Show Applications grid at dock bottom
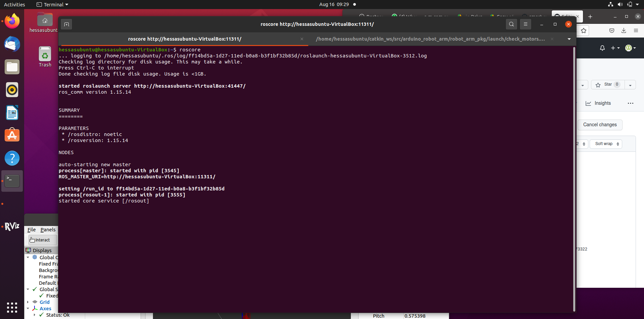 (12, 307)
